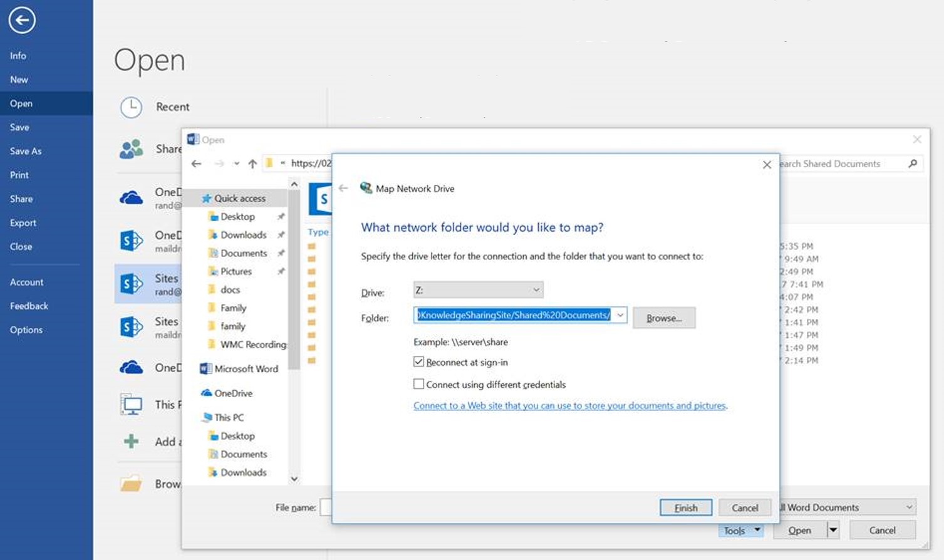Enable Connect using different credentials
Viewport: 944px width, 560px height.
point(418,383)
